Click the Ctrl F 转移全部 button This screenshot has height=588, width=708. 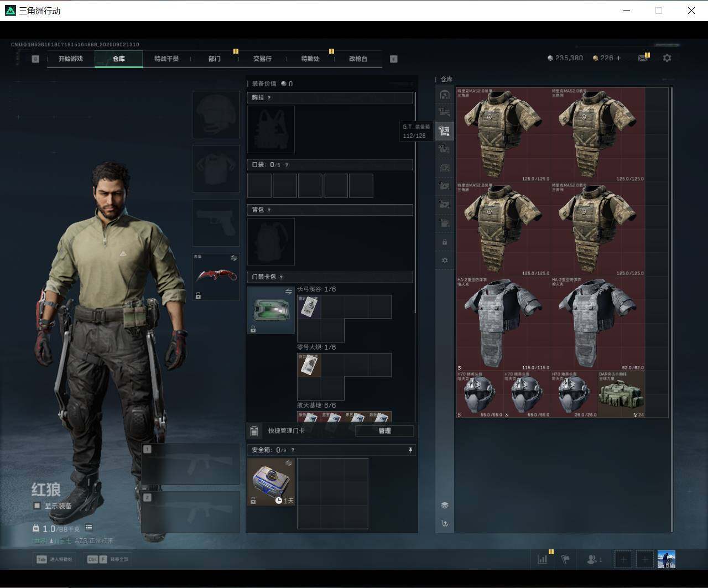[108, 559]
